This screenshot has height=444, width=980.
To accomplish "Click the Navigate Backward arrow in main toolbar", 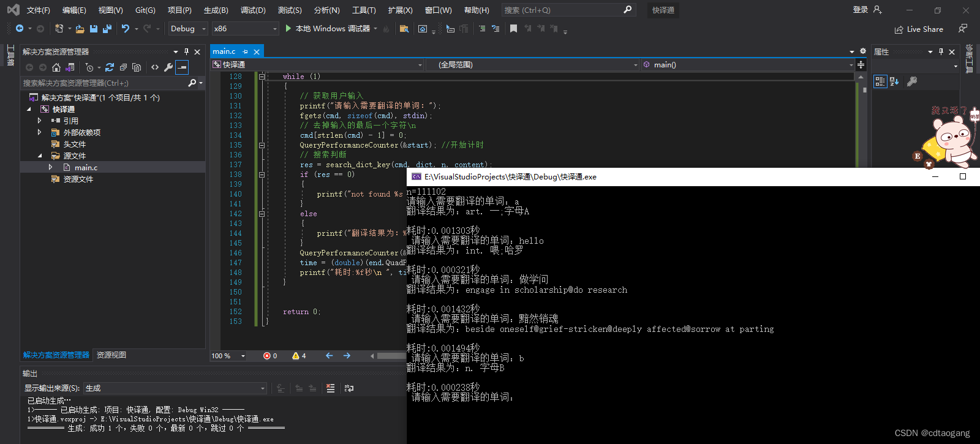I will (20, 29).
